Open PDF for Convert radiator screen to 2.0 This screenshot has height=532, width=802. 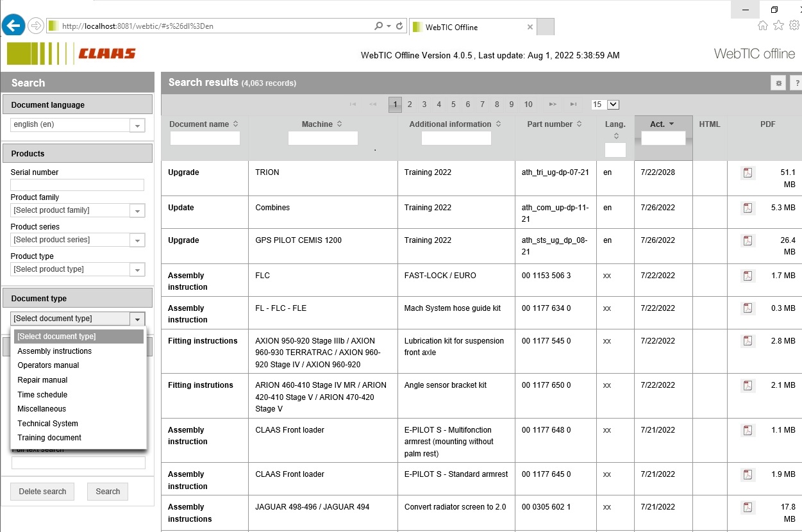(x=748, y=507)
